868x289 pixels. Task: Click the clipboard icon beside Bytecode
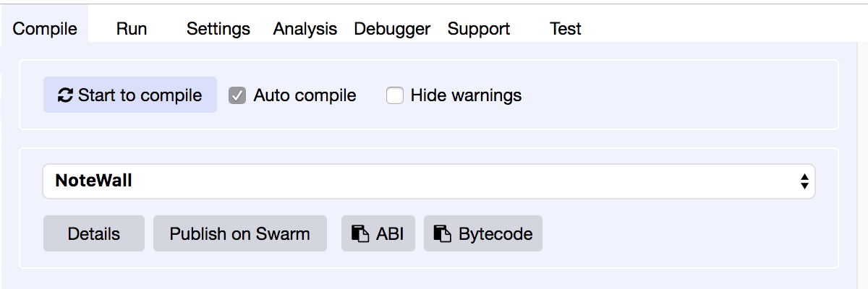(x=442, y=233)
